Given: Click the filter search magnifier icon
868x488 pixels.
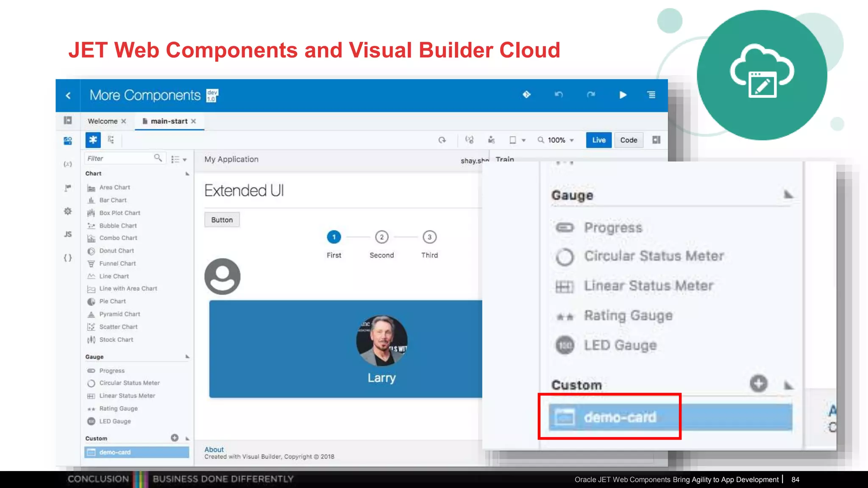Looking at the screenshot, I should [x=158, y=158].
